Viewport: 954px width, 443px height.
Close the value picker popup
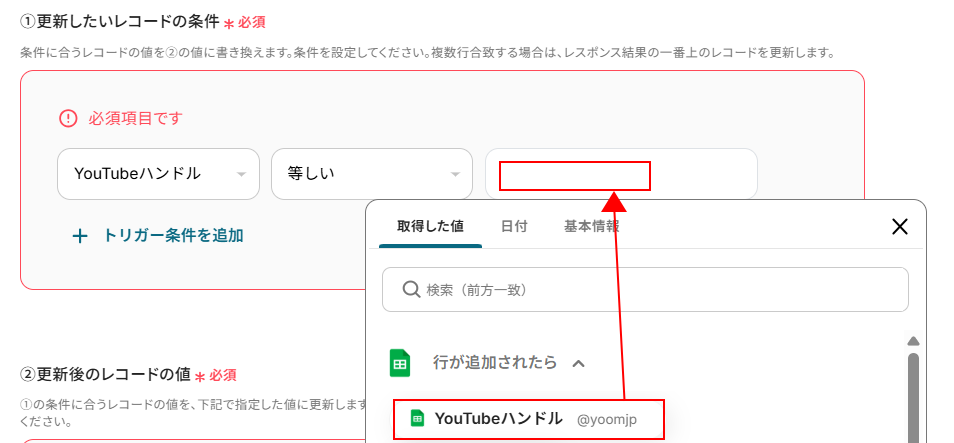click(x=899, y=227)
